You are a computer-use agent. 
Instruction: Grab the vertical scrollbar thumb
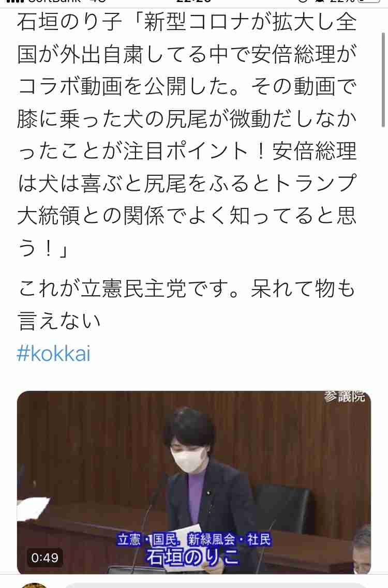pos(383,80)
